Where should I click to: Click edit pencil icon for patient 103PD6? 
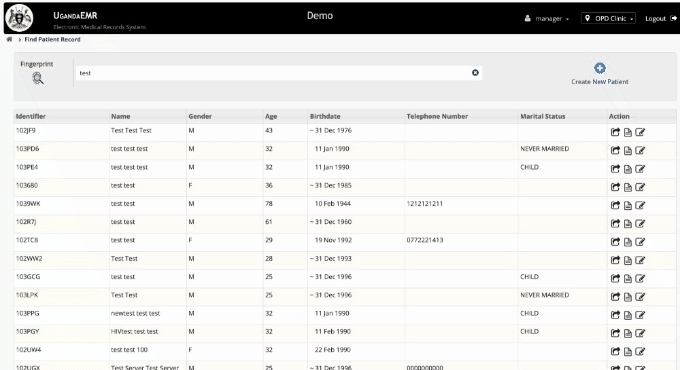point(640,151)
